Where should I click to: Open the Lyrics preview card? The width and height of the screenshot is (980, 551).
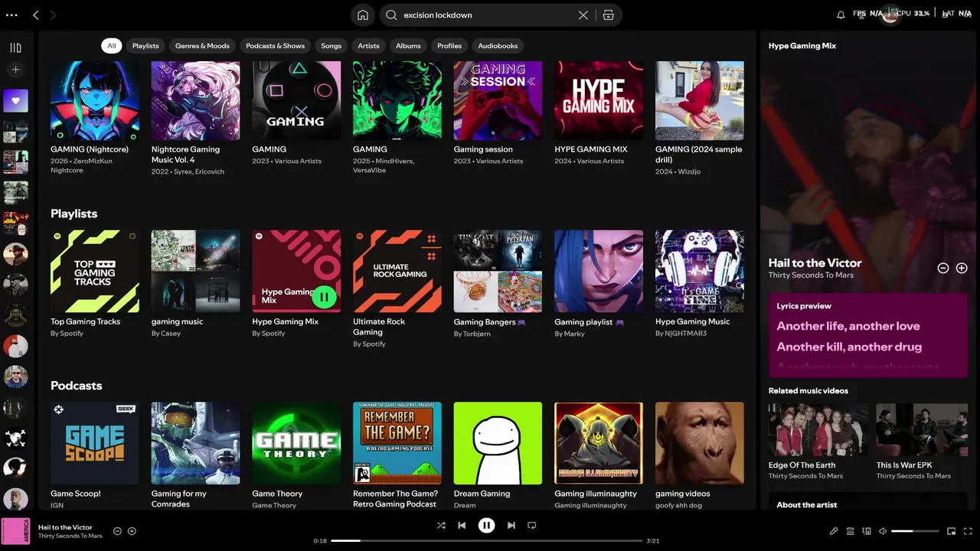pyautogui.click(x=868, y=335)
